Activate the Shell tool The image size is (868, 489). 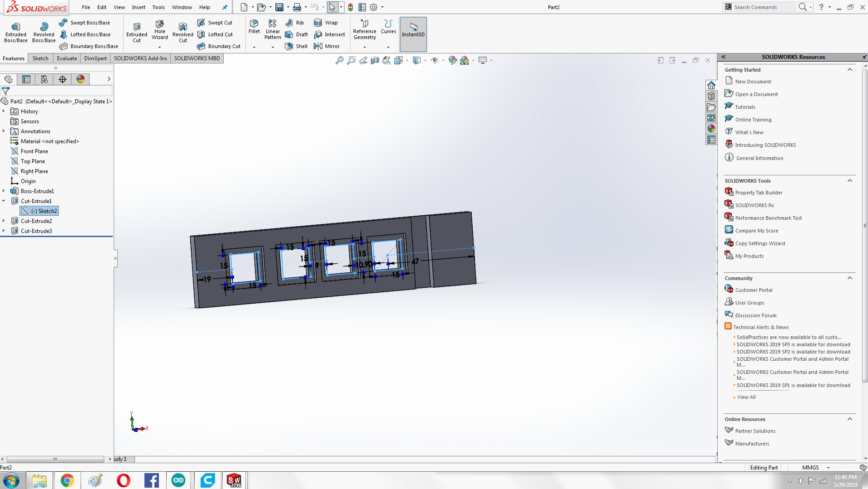tap(297, 46)
